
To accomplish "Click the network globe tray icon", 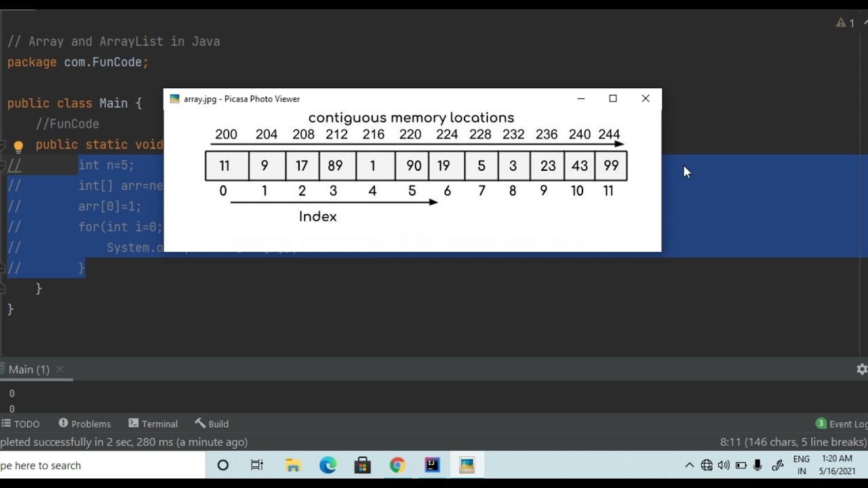I will point(707,466).
